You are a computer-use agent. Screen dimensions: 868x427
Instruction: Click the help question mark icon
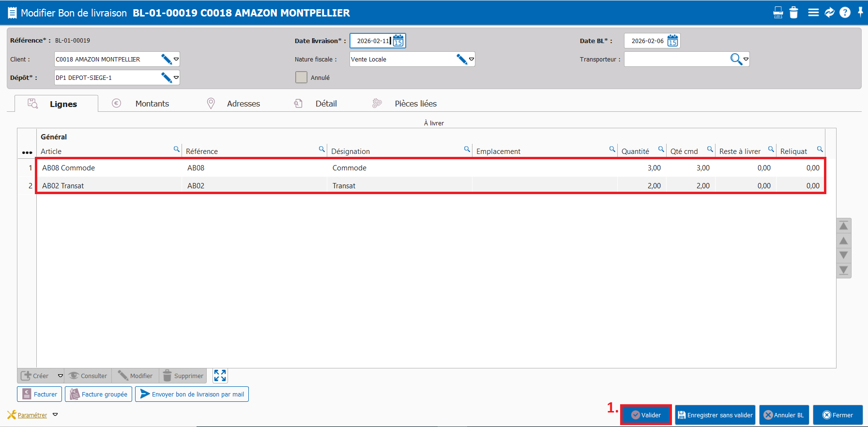point(845,13)
